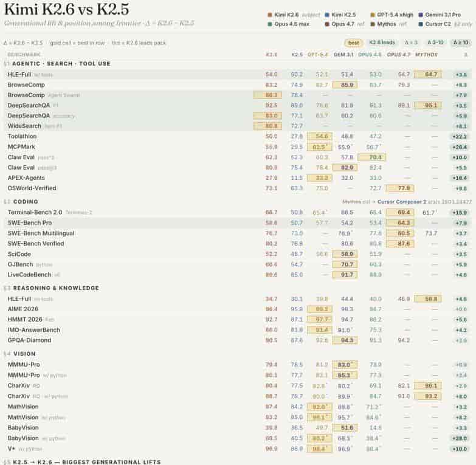
Task: Click the BENCHMARK column header
Action: coord(24,55)
